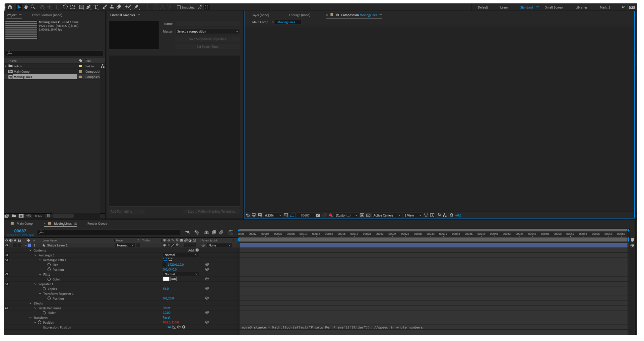Click Reset on the Pixels Per Frame effect

click(166, 308)
